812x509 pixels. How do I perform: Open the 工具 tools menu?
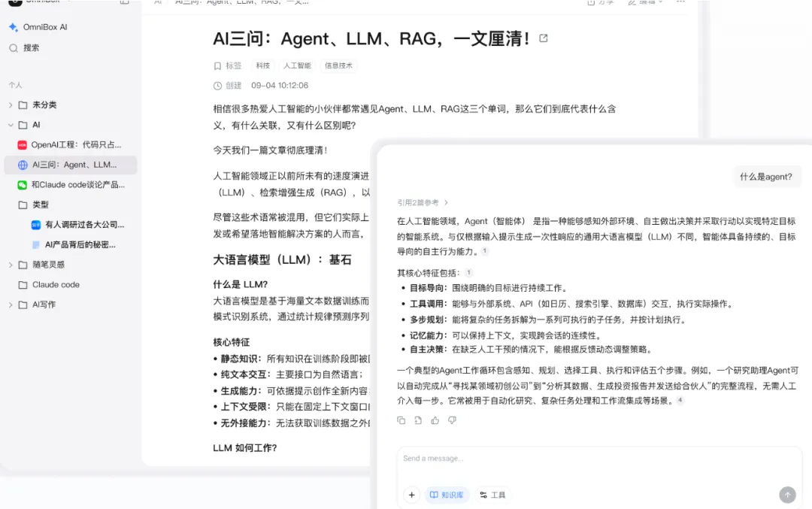(x=492, y=495)
